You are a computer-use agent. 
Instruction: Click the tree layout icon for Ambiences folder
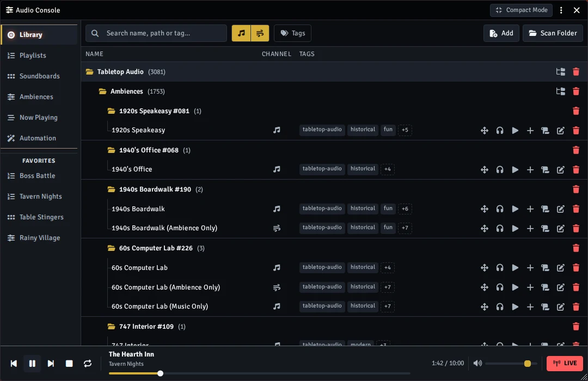[561, 91]
